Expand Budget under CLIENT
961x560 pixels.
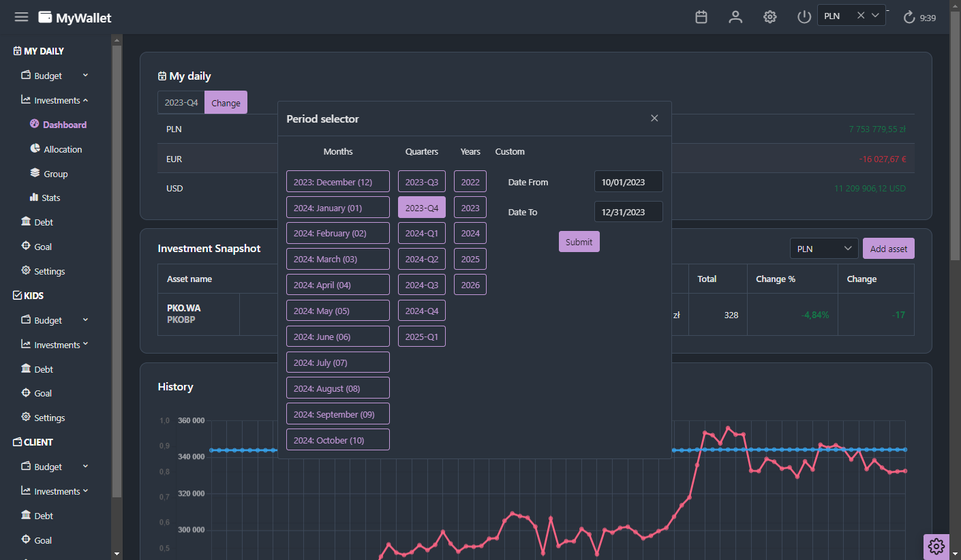[55, 467]
